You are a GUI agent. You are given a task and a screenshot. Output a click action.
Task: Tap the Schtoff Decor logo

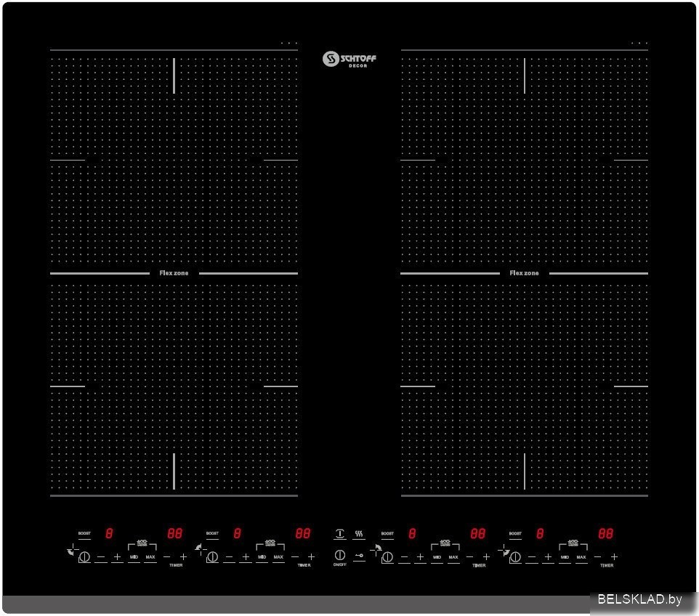349,59
